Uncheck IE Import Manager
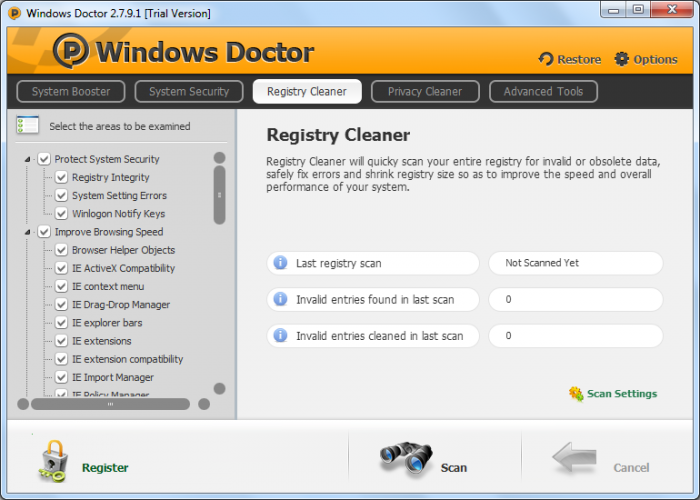Image resolution: width=700 pixels, height=500 pixels. tap(61, 377)
